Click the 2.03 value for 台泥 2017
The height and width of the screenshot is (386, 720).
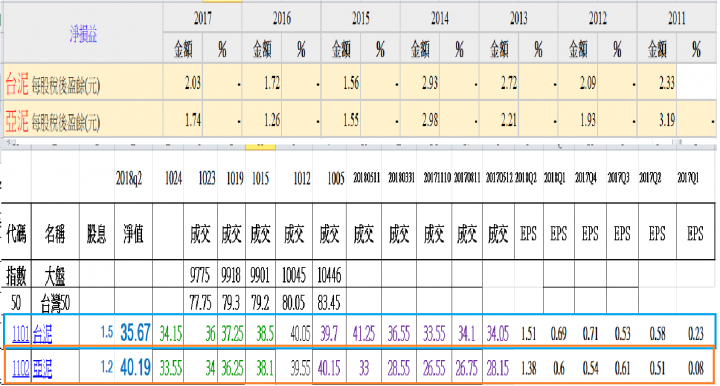tap(192, 83)
